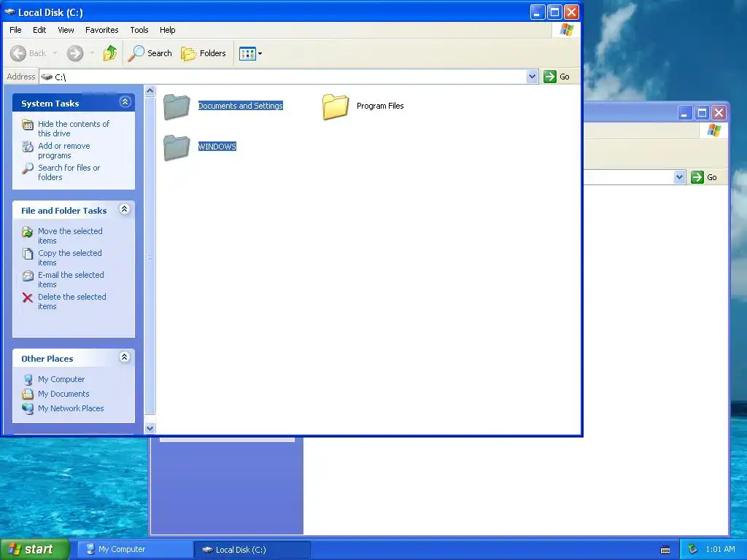Click the Start button
This screenshot has height=560, width=747.
34,549
